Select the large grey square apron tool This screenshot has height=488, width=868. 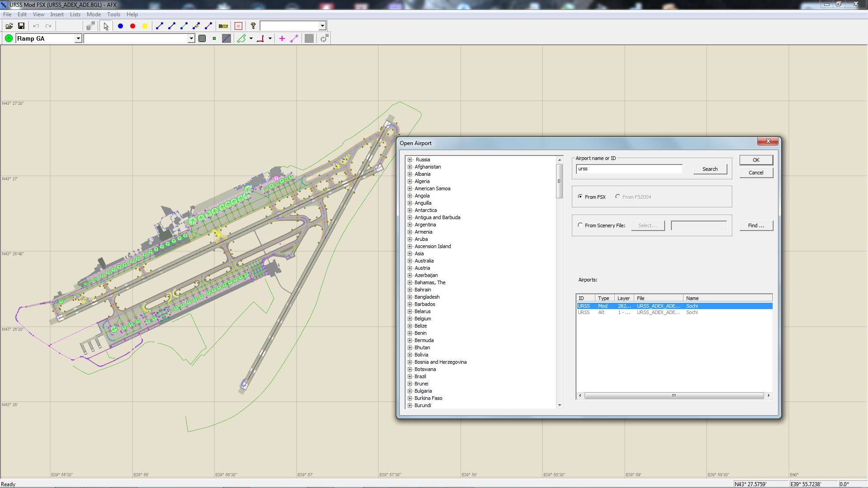click(x=202, y=38)
